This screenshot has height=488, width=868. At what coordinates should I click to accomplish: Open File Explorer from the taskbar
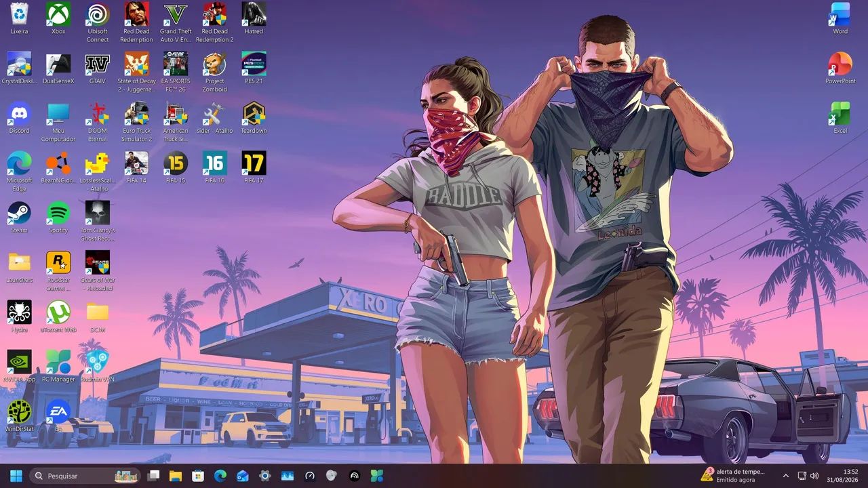pos(176,476)
